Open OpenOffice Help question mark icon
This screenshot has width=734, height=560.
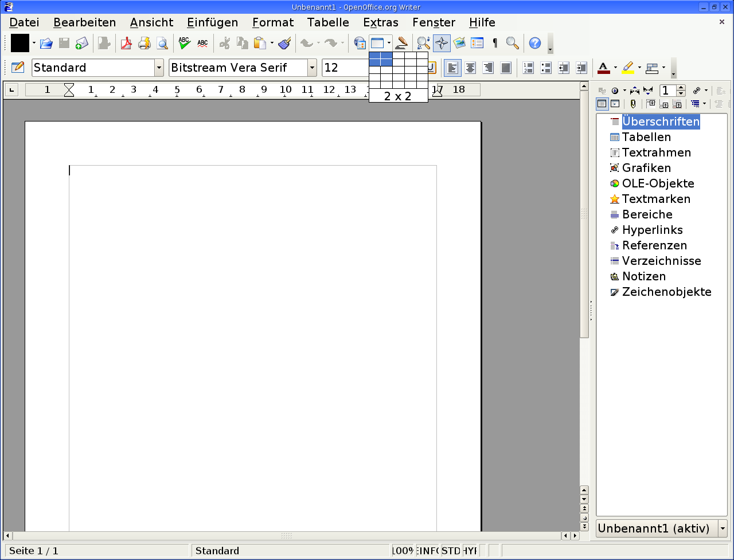tap(535, 43)
